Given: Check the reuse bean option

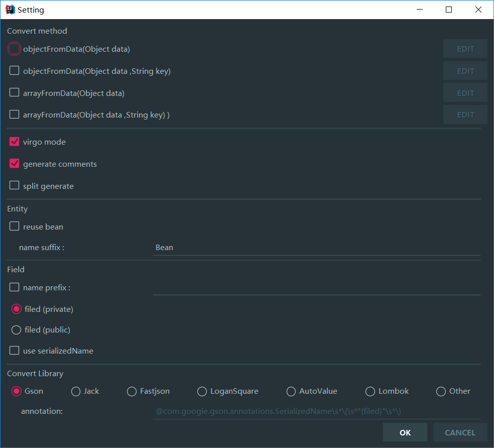Looking at the screenshot, I should [x=15, y=227].
